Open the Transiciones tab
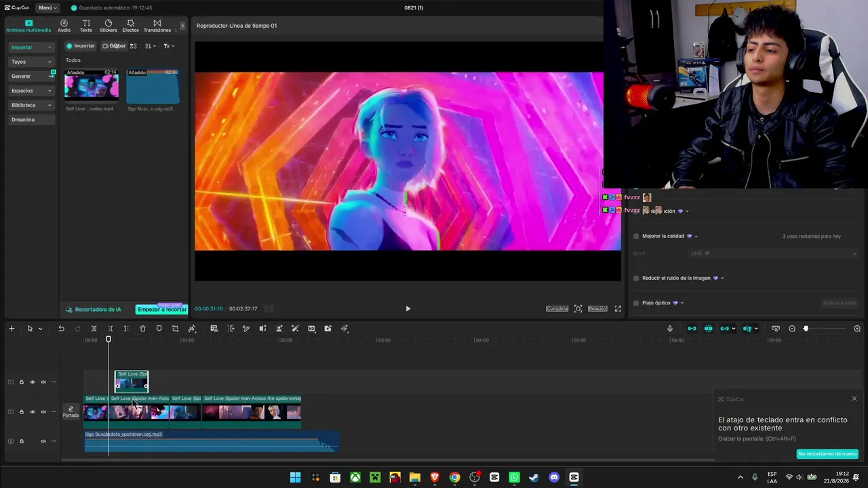Viewport: 868px width, 488px height. pyautogui.click(x=157, y=26)
